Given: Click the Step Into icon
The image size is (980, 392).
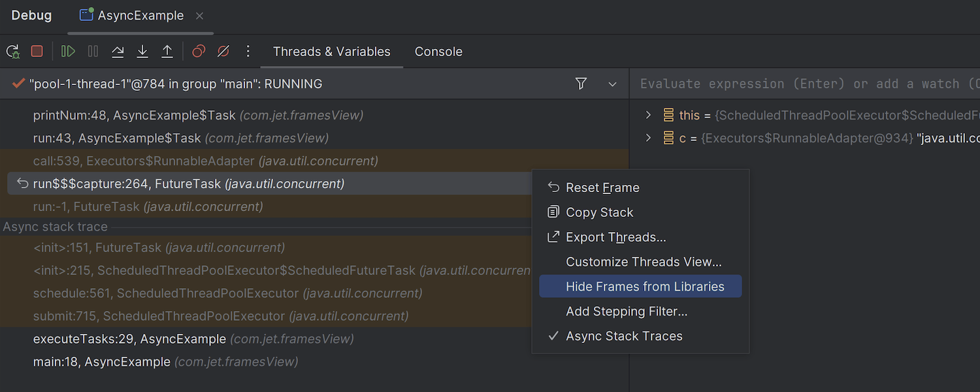Looking at the screenshot, I should [142, 51].
